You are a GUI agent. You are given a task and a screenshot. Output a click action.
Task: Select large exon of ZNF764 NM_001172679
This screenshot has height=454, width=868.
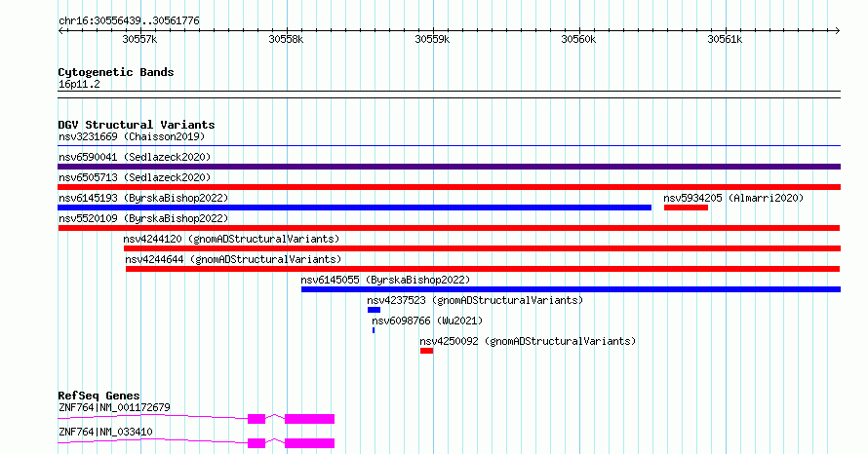pyautogui.click(x=309, y=419)
